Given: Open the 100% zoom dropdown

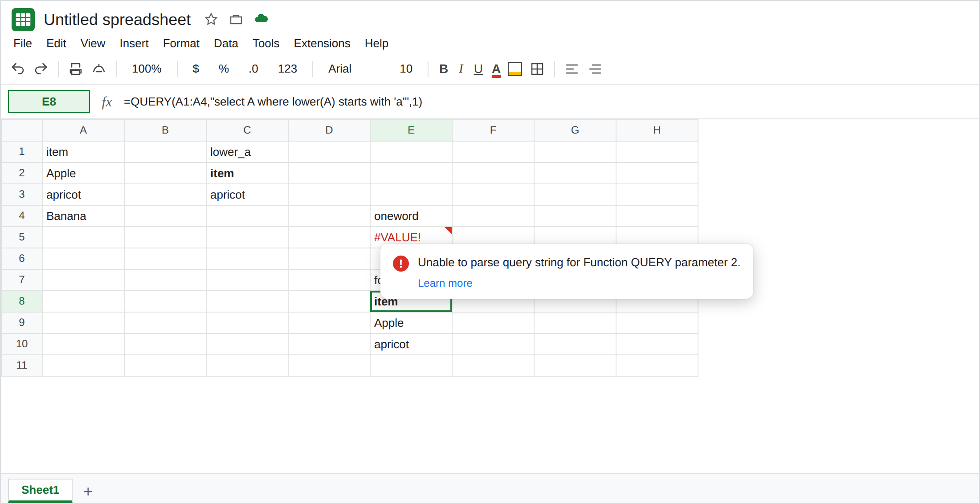Looking at the screenshot, I should pos(147,69).
